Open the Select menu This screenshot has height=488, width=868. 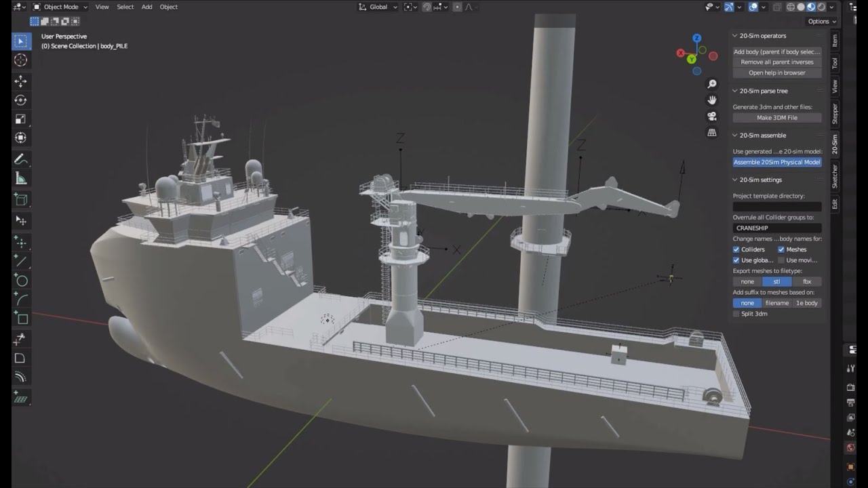[x=125, y=7]
